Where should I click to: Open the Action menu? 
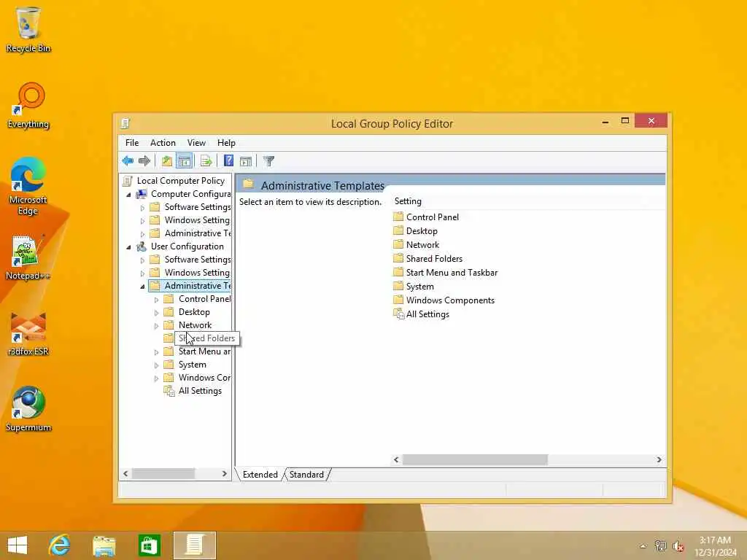click(163, 143)
